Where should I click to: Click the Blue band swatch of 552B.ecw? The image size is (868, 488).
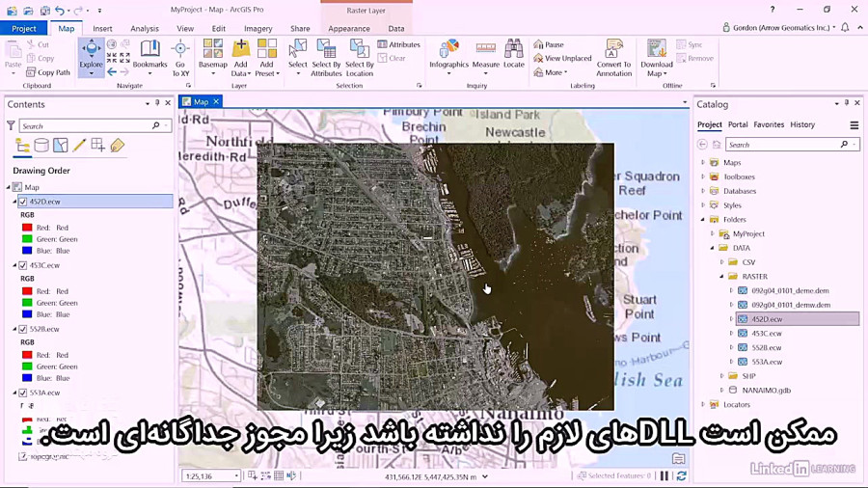click(x=27, y=378)
